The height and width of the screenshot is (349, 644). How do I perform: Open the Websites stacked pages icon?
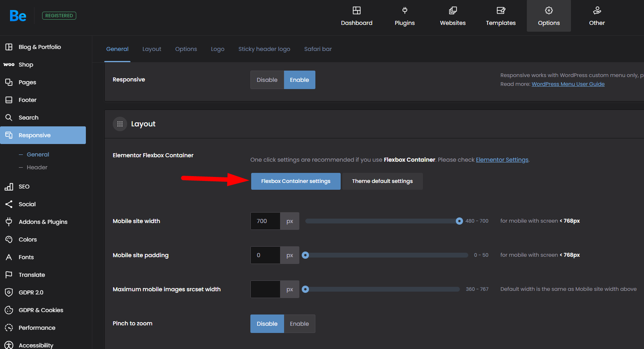[x=453, y=10]
